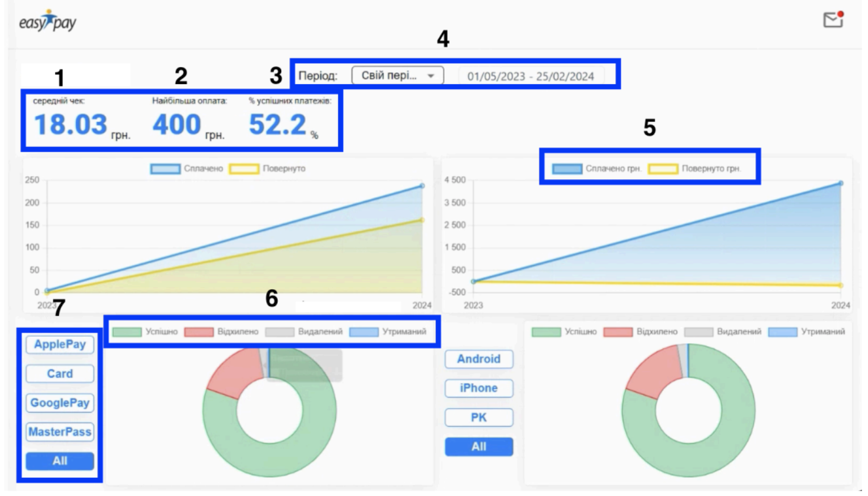Click Повернуто грн. yellow legend swatch
This screenshot has height=496, width=868.
[x=663, y=169]
